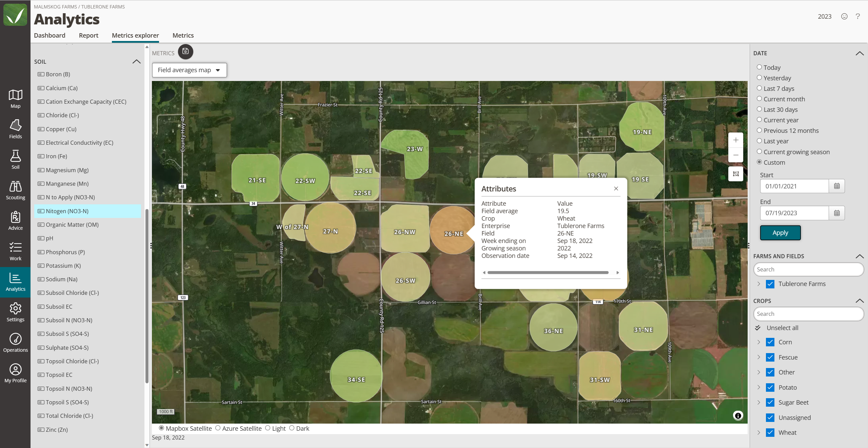The image size is (868, 448).
Task: Enable the Current growing season radio button
Action: click(x=759, y=151)
